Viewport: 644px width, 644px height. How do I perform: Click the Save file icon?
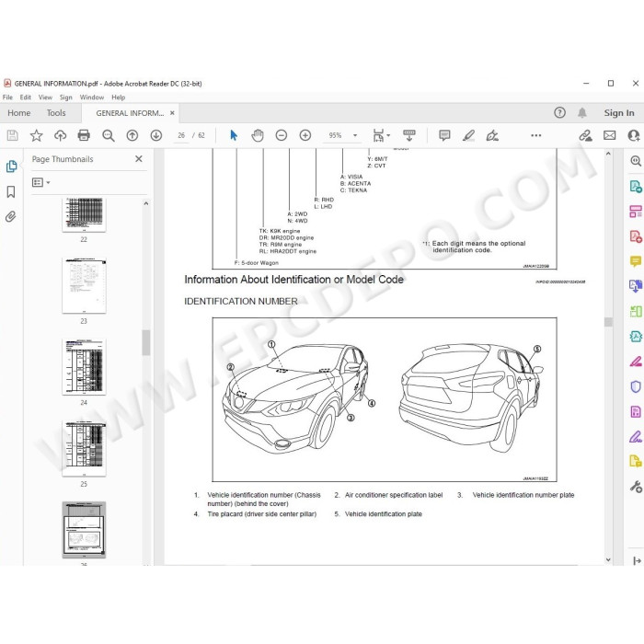[12, 135]
